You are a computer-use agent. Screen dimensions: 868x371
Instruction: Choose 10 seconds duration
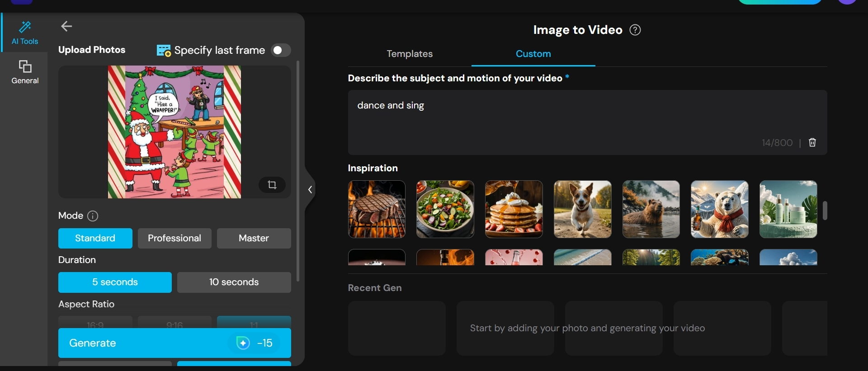234,282
